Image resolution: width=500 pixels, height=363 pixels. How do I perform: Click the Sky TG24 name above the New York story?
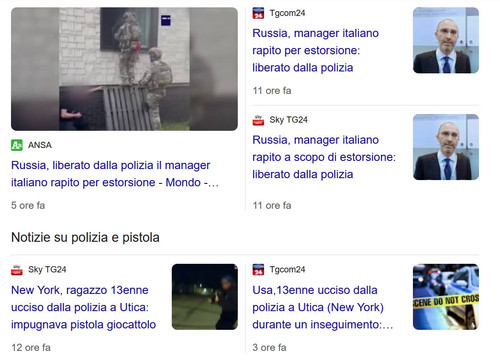coord(47,269)
